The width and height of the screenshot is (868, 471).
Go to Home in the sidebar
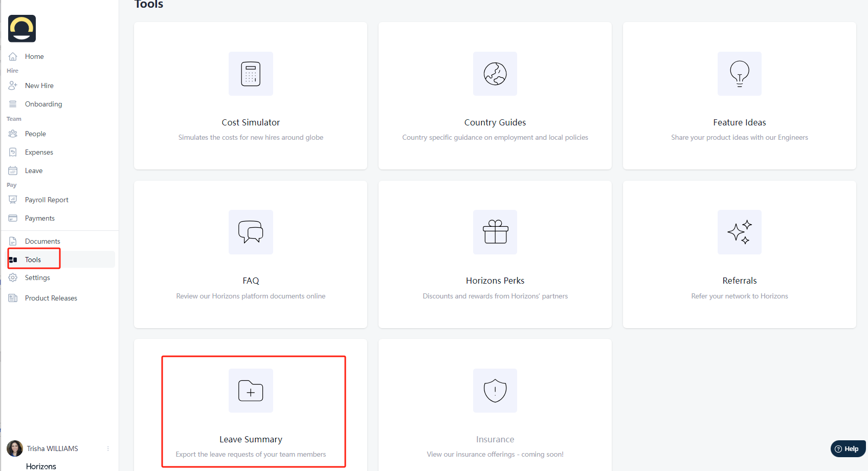coord(34,56)
